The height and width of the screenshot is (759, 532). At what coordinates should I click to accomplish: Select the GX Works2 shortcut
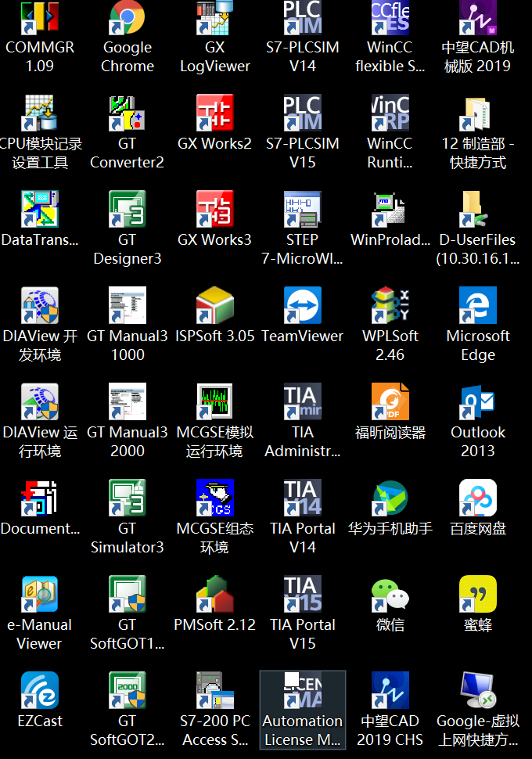click(214, 113)
